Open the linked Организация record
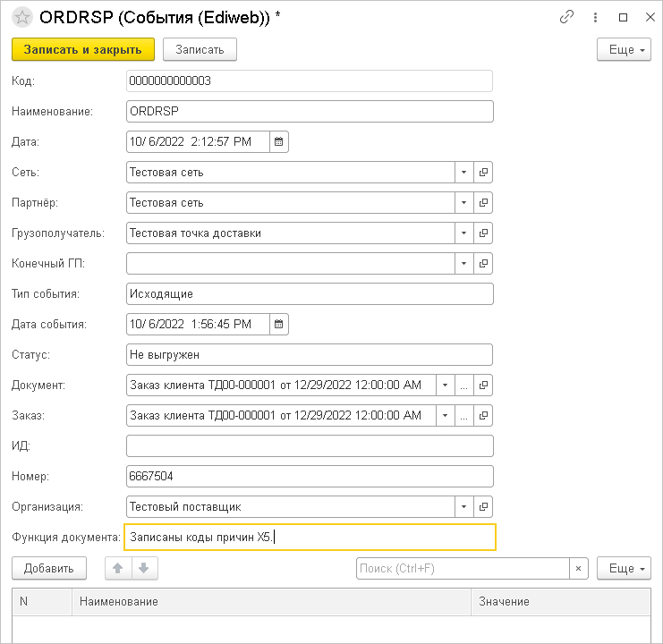This screenshot has width=663, height=644. (x=483, y=507)
